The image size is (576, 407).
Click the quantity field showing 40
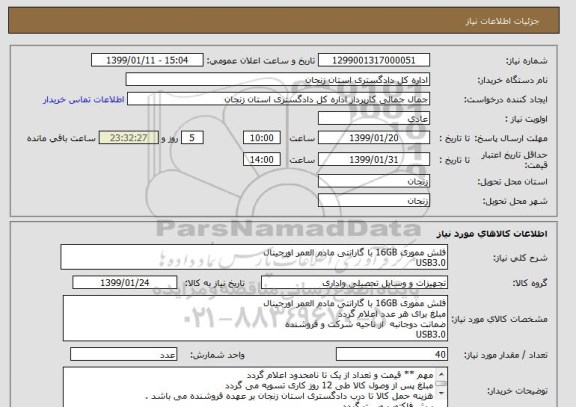392,354
